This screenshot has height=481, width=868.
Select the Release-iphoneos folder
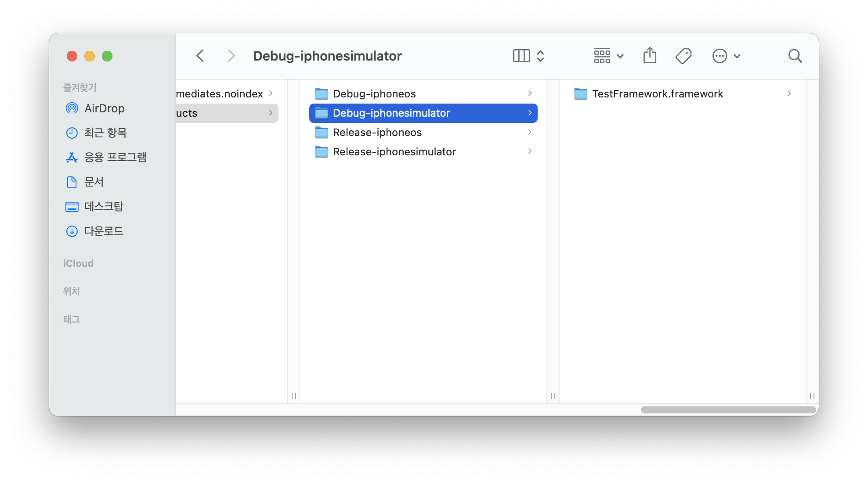(377, 133)
